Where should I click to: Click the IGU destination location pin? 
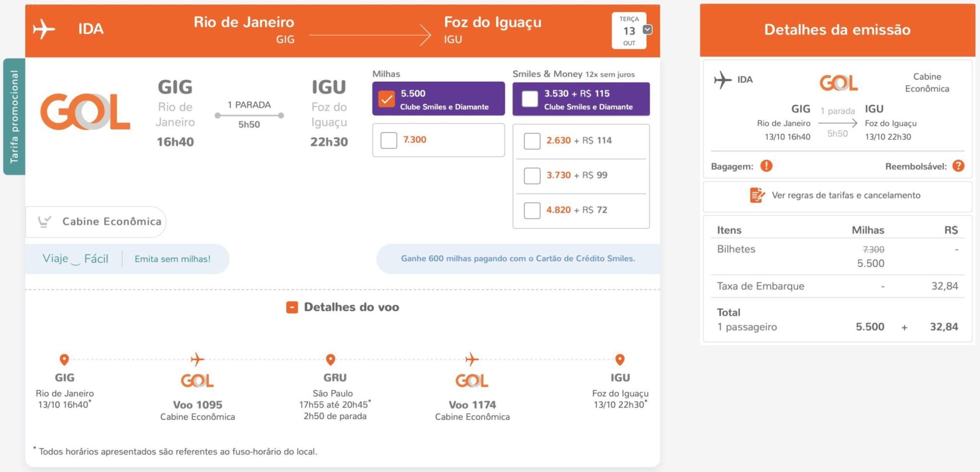coord(620,360)
